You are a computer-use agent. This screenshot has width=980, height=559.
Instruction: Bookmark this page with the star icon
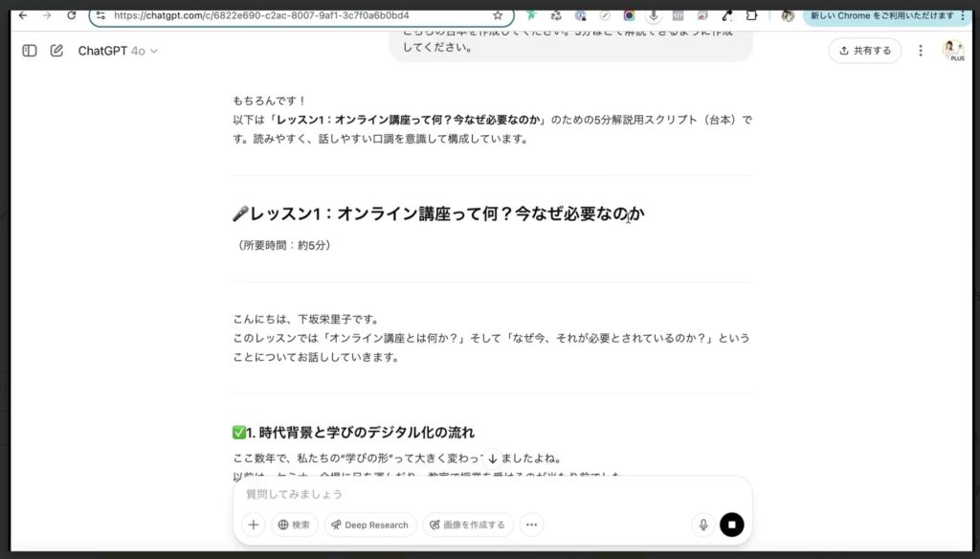[496, 15]
